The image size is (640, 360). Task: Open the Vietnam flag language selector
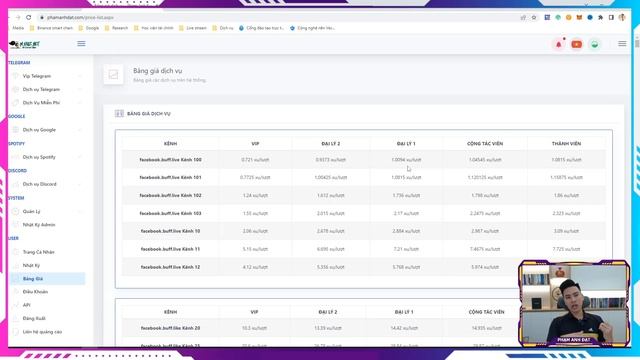(577, 44)
